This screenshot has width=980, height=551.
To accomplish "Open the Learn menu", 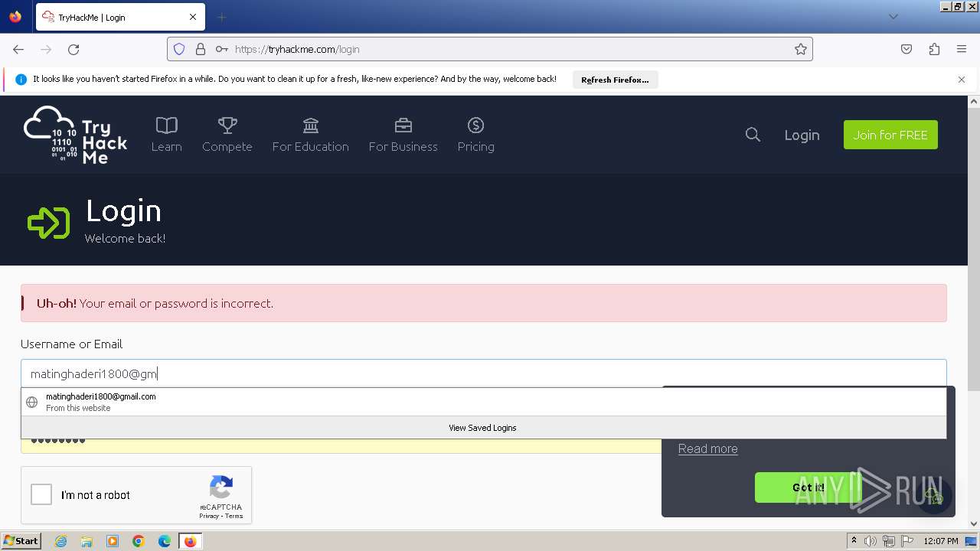I will 166,135.
